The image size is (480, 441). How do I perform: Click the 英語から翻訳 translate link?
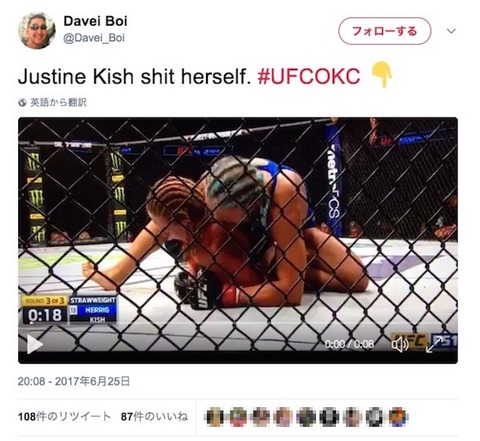point(58,102)
